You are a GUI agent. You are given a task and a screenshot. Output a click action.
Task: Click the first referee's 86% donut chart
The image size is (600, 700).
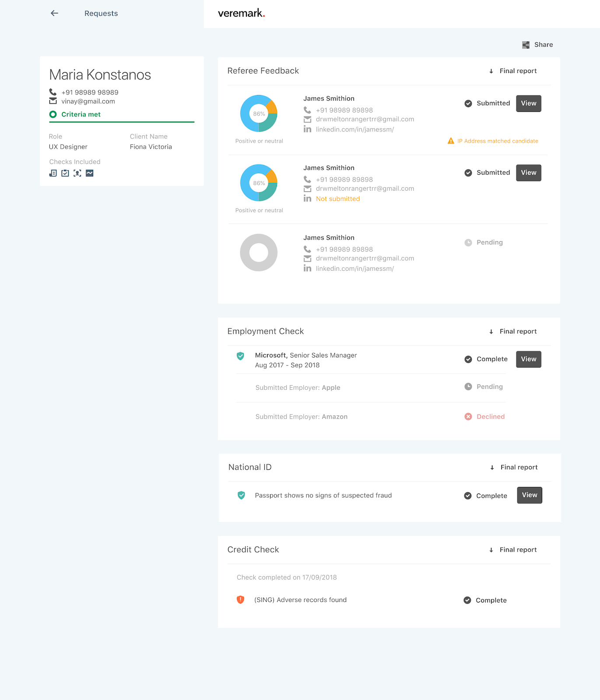pyautogui.click(x=259, y=114)
